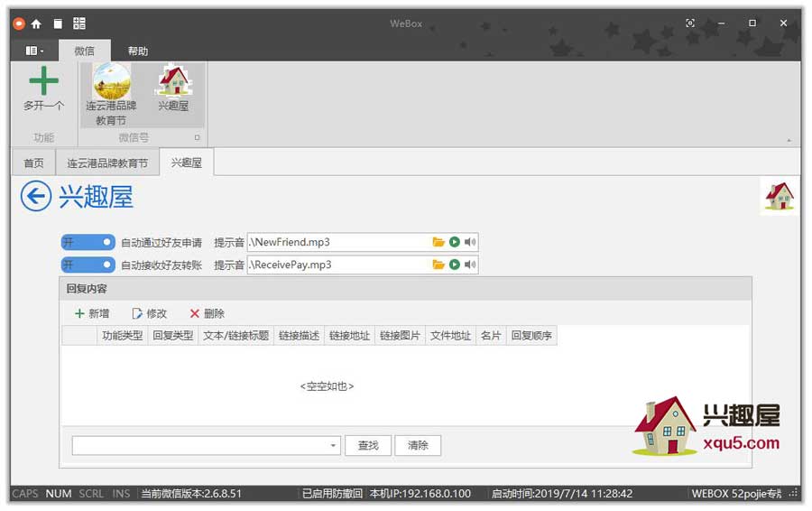The height and width of the screenshot is (511, 812).
Task: Click NUM indicator in status bar
Action: coord(59,493)
